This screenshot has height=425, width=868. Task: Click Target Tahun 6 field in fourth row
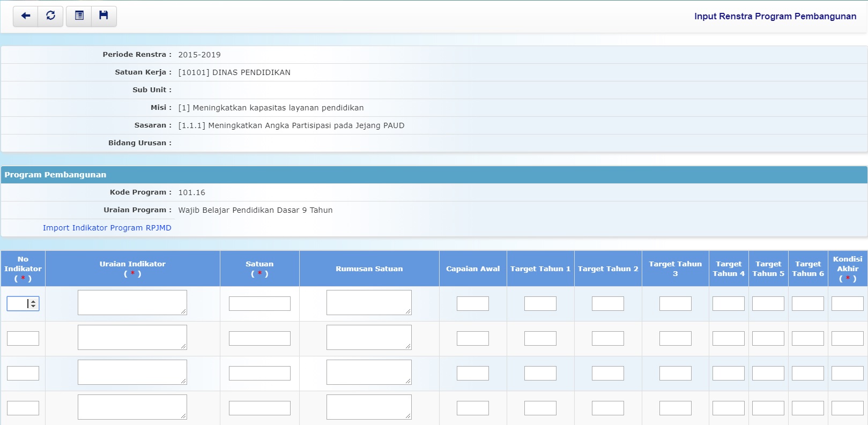pyautogui.click(x=808, y=408)
